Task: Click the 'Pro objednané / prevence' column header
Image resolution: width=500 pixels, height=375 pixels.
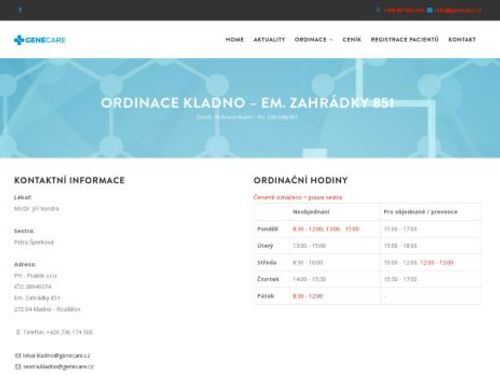Action: point(421,212)
